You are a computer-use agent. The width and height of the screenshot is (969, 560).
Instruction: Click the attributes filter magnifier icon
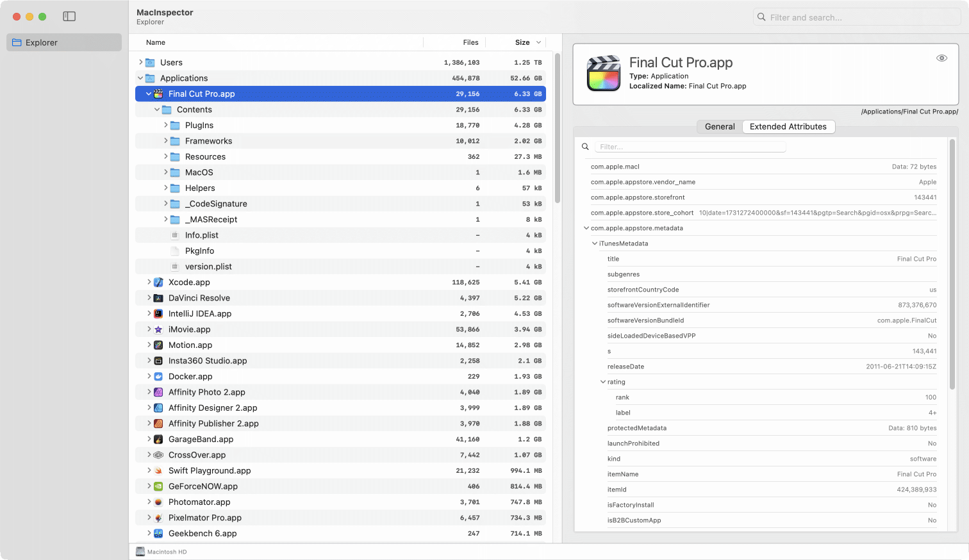pyautogui.click(x=585, y=147)
